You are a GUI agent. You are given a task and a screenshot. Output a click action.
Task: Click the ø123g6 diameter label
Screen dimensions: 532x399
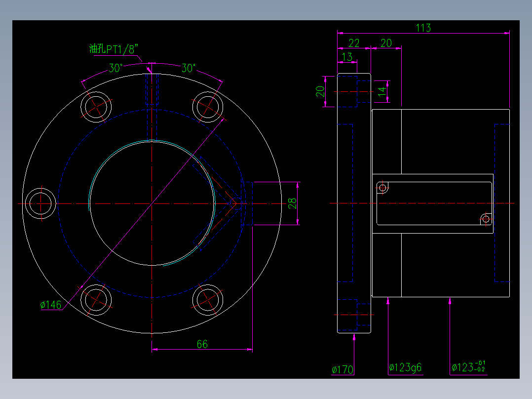406,367
